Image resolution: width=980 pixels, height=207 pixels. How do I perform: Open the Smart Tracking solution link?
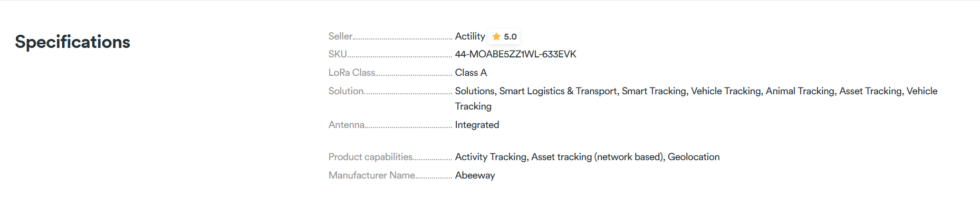654,91
